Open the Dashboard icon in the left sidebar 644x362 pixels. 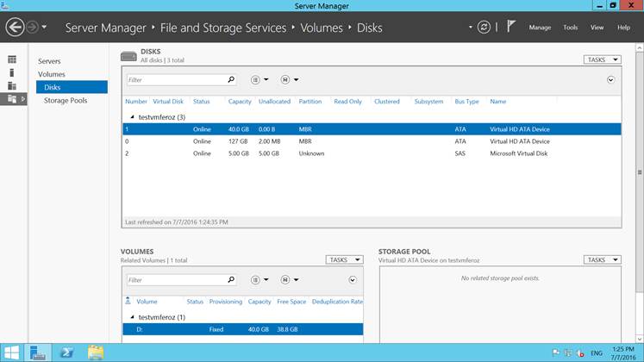[x=12, y=59]
